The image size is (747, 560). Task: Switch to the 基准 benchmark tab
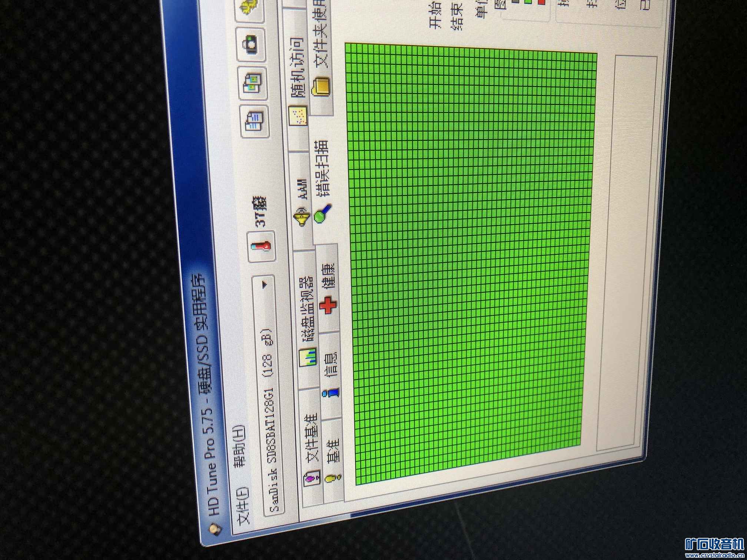click(x=333, y=451)
